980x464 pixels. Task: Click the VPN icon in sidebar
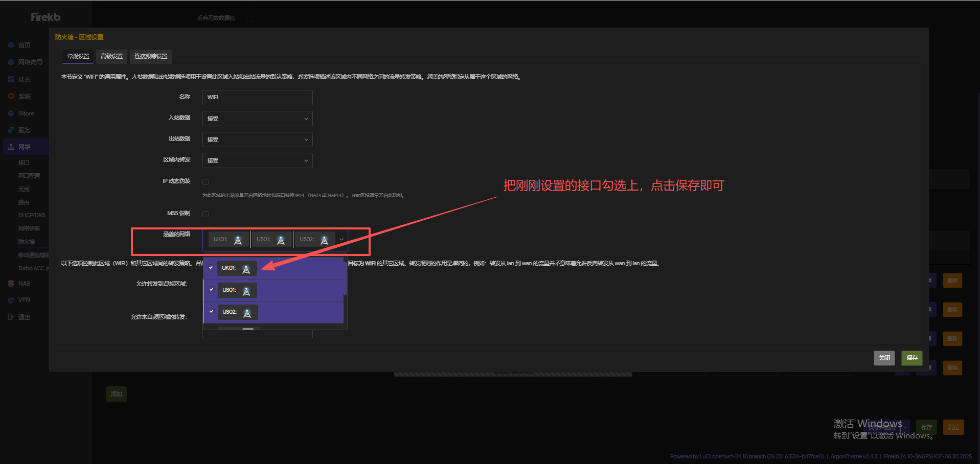pyautogui.click(x=11, y=300)
